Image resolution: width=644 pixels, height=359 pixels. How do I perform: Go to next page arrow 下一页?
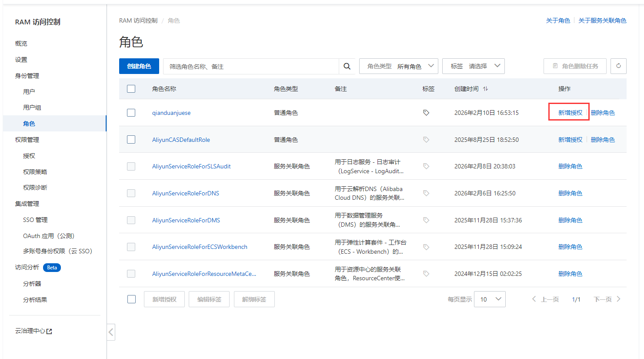pos(607,299)
